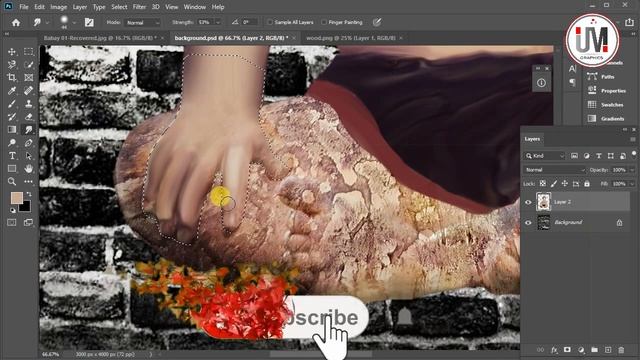This screenshot has width=640, height=360.
Task: Switch to Babay 01-Recovered.jpg tab
Action: tap(100, 38)
